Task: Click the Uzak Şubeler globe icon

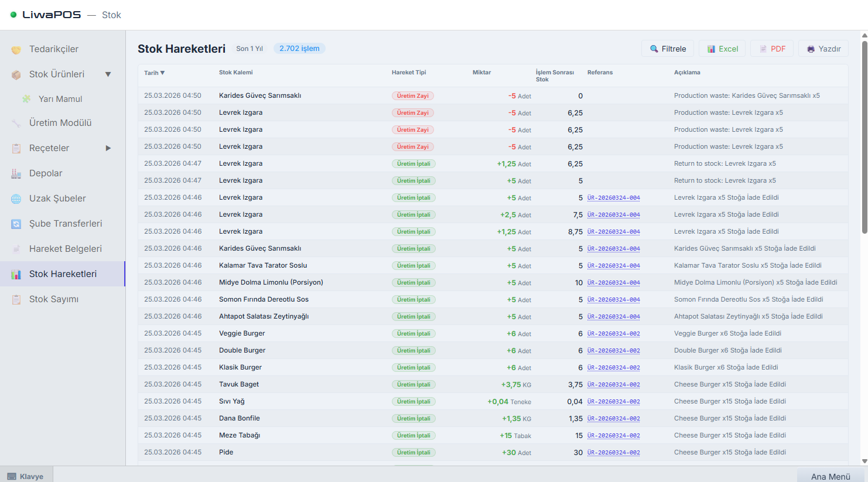Action: 16,199
